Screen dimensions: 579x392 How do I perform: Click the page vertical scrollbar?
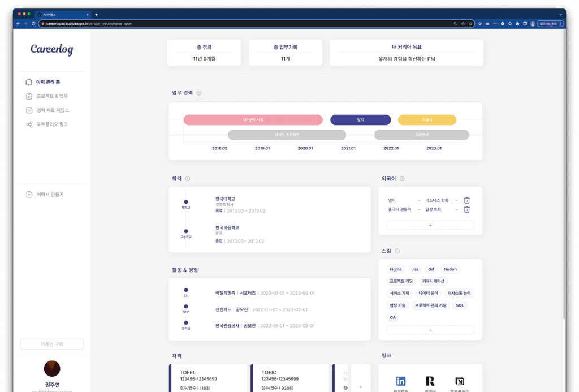564,174
